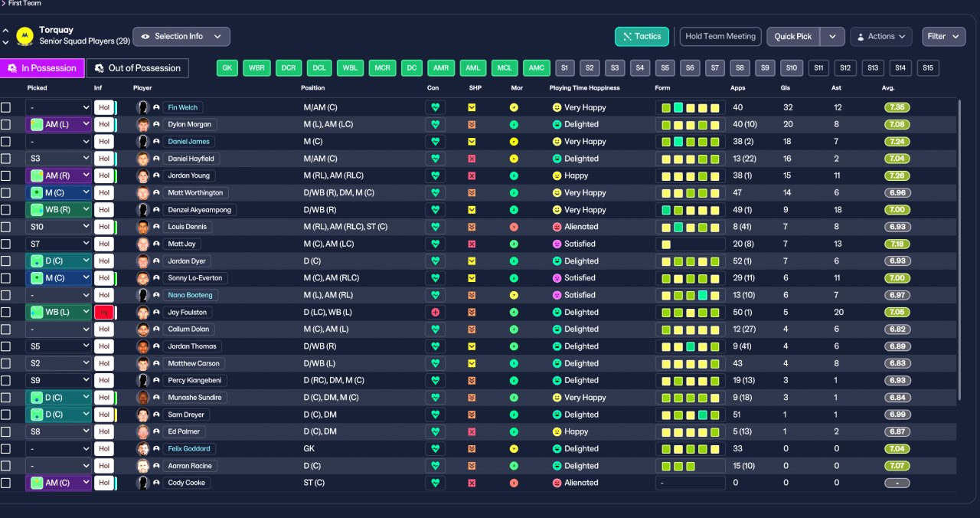
Task: Select the AMC position slot
Action: [x=537, y=67]
